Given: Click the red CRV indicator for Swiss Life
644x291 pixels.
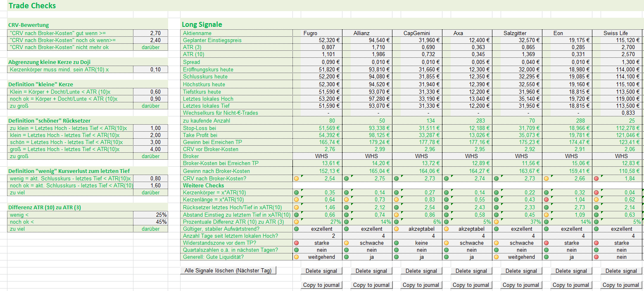Looking at the screenshot, I should click(x=596, y=179).
